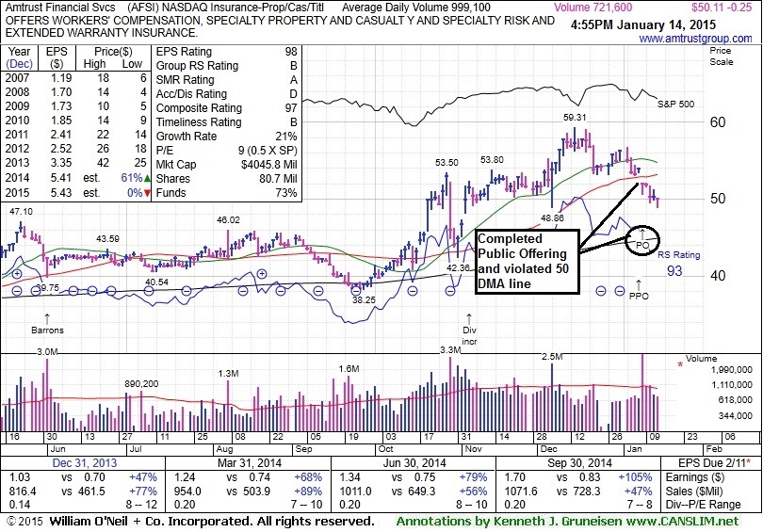Click the PO event marker label
This screenshot has height=532, width=763.
[x=642, y=245]
